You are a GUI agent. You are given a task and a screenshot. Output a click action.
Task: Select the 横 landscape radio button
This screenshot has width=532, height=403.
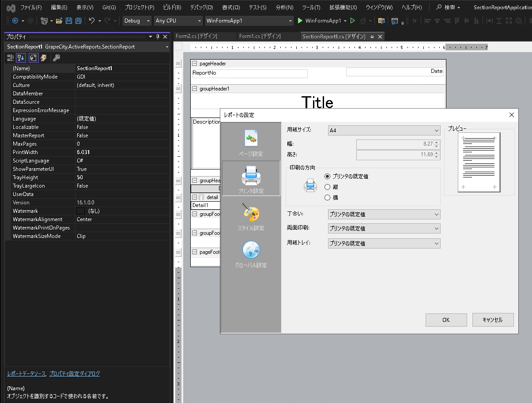(328, 197)
